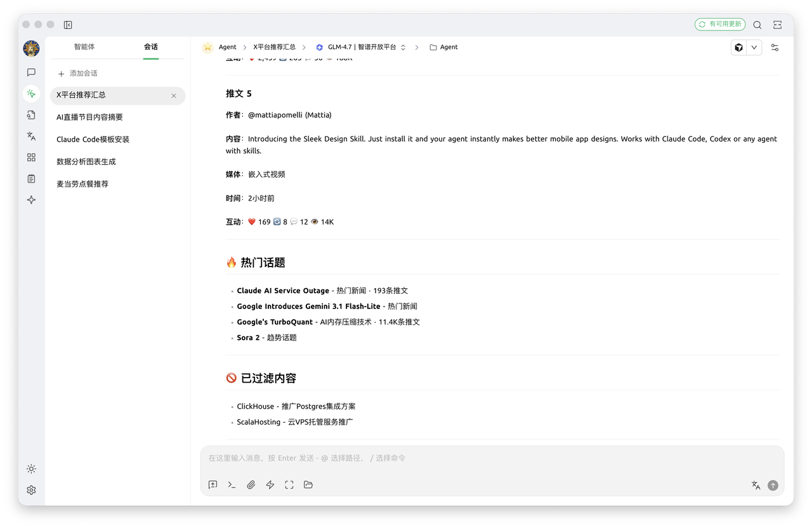Click the search magnifier in title bar

point(757,25)
